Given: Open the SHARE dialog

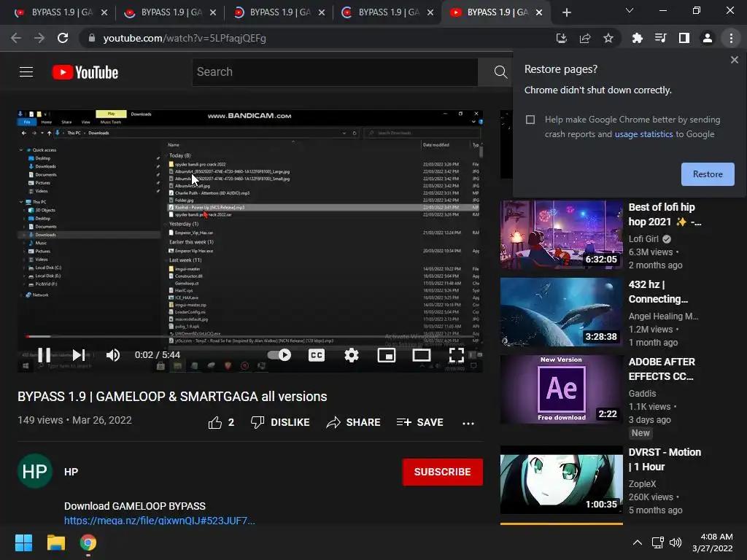Looking at the screenshot, I should coord(353,422).
